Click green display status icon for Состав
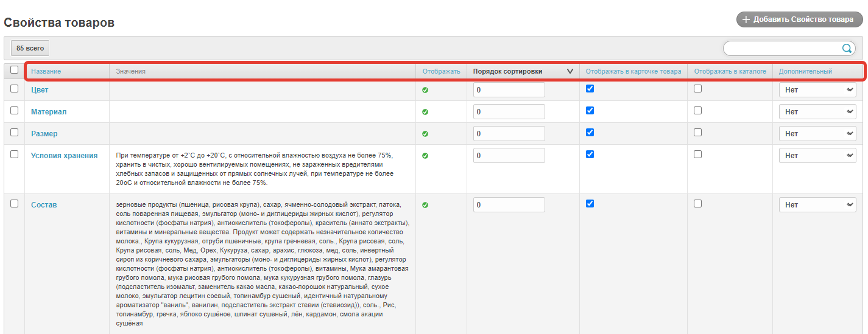 click(x=425, y=205)
